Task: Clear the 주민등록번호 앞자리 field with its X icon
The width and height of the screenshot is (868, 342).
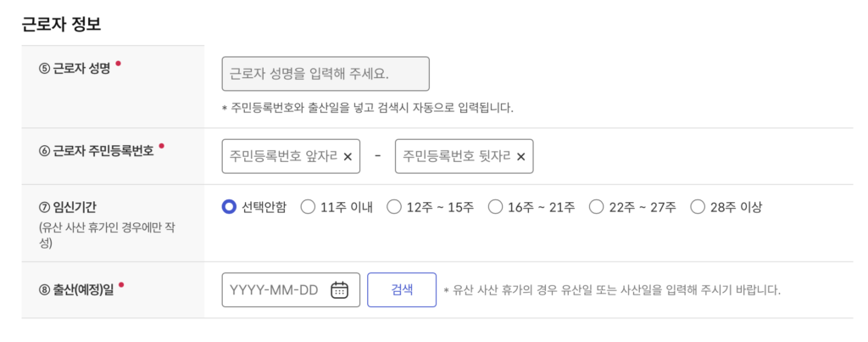Action: point(348,156)
